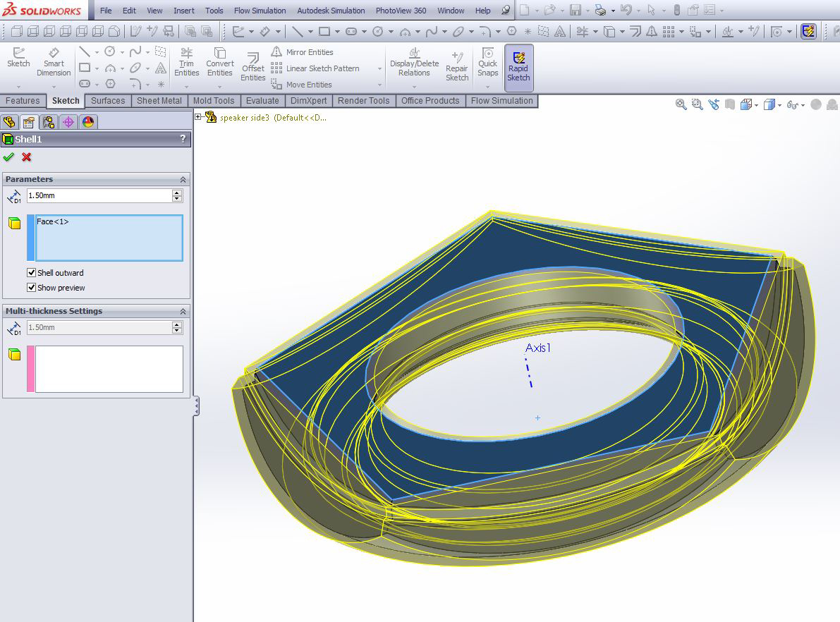Collapse the Parameters section
This screenshot has height=622, width=840.
click(x=183, y=179)
